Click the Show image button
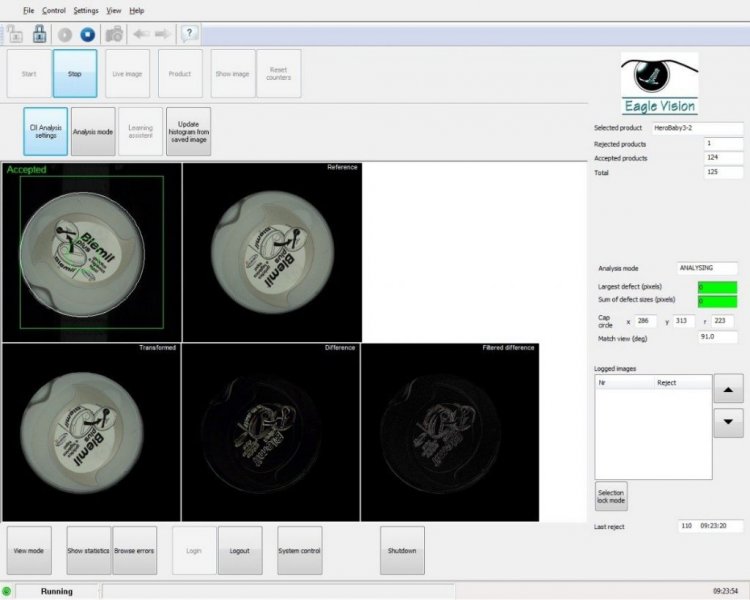This screenshot has width=750, height=600. pyautogui.click(x=232, y=74)
